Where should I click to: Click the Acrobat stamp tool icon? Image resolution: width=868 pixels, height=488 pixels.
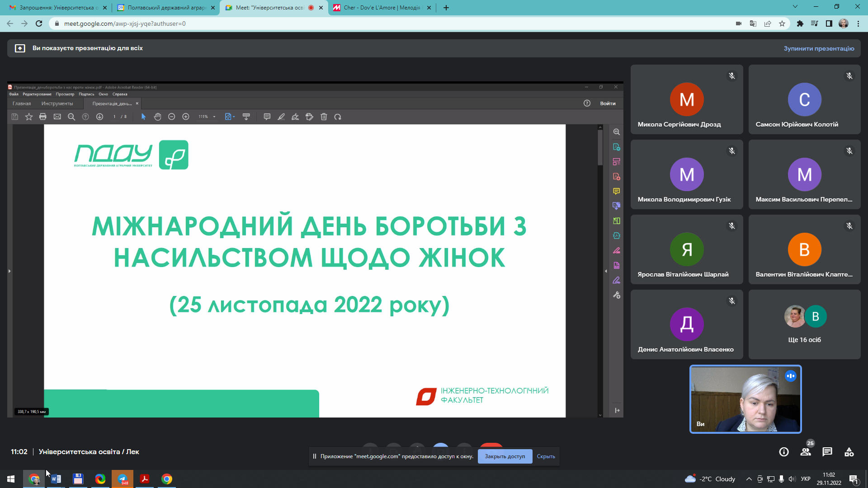[310, 117]
